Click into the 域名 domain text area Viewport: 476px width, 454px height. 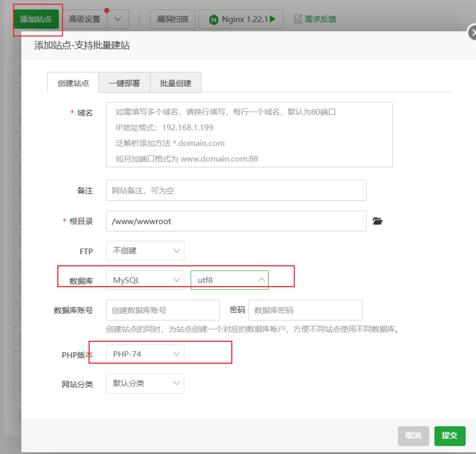click(249, 135)
